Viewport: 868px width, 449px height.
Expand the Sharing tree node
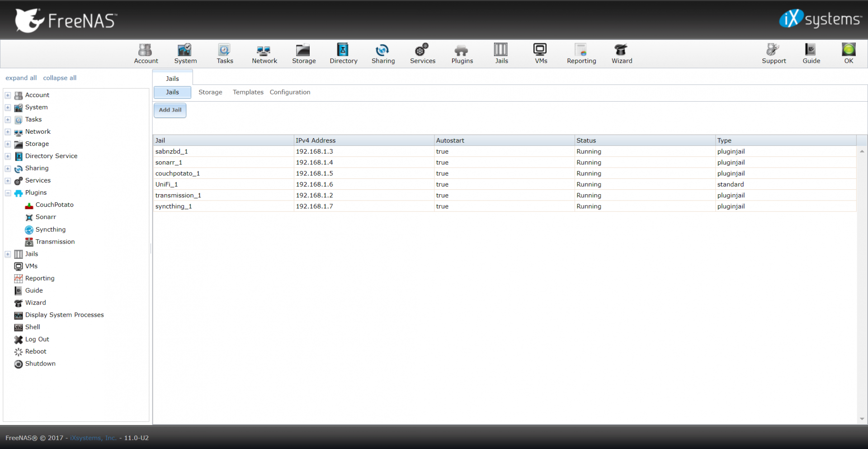(x=8, y=168)
